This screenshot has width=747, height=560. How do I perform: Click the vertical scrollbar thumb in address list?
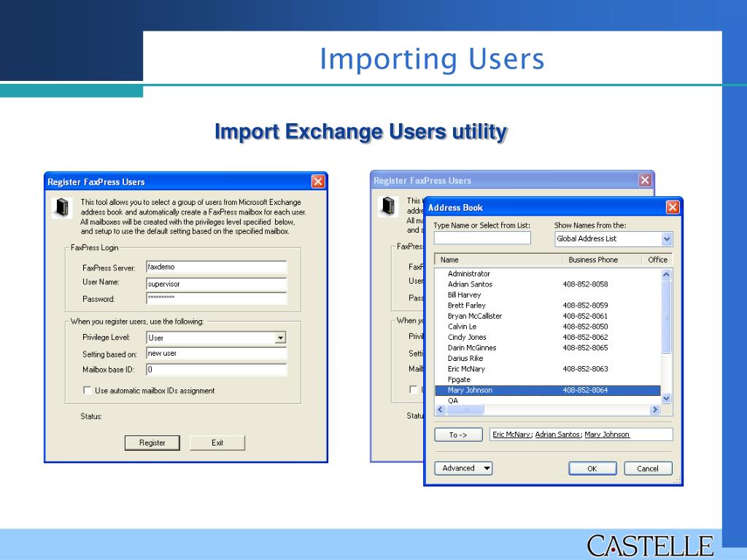pyautogui.click(x=666, y=316)
